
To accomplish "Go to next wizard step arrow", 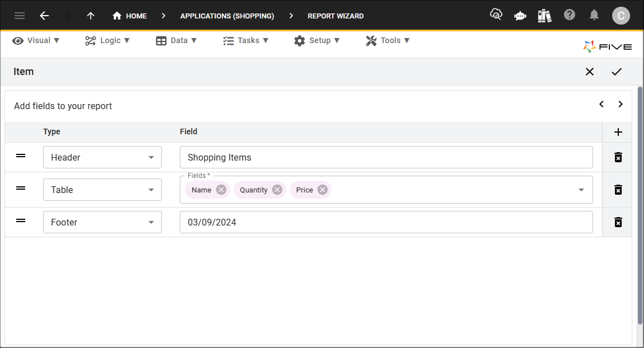I will pos(620,104).
